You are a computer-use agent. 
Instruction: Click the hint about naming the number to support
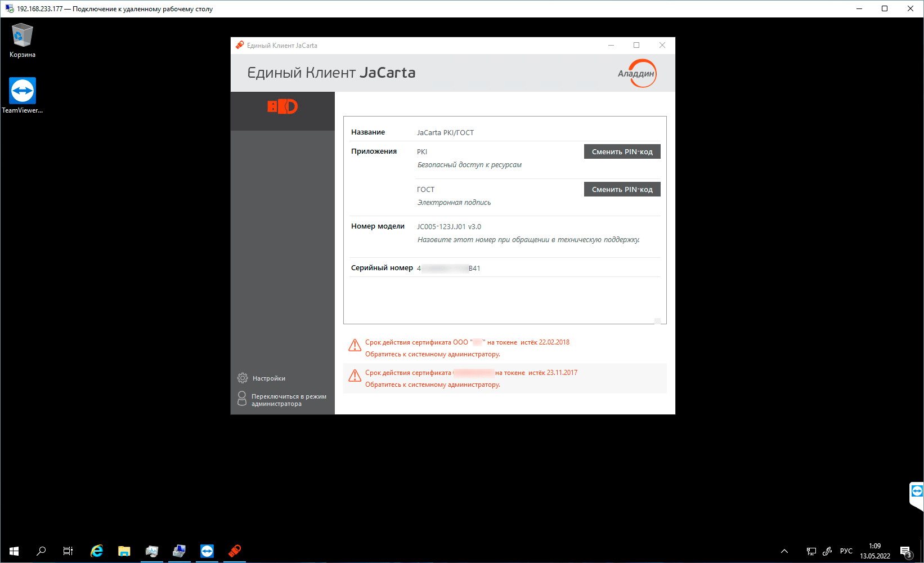528,240
